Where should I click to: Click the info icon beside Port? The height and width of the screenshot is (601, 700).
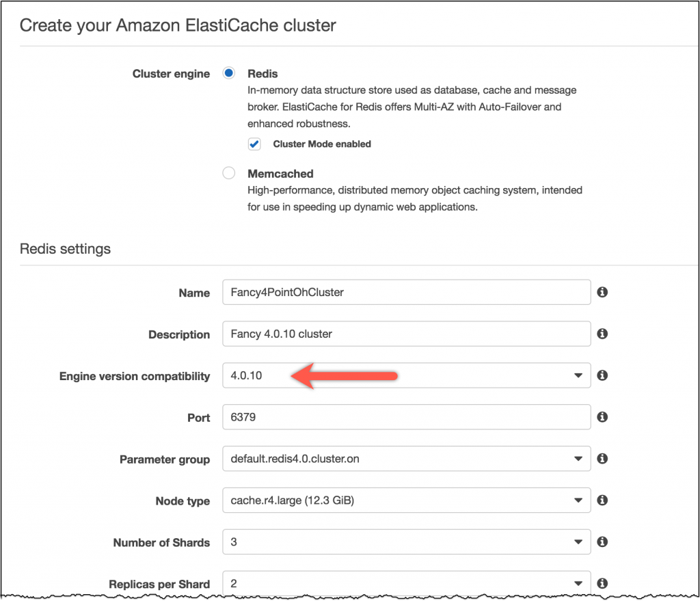point(602,417)
